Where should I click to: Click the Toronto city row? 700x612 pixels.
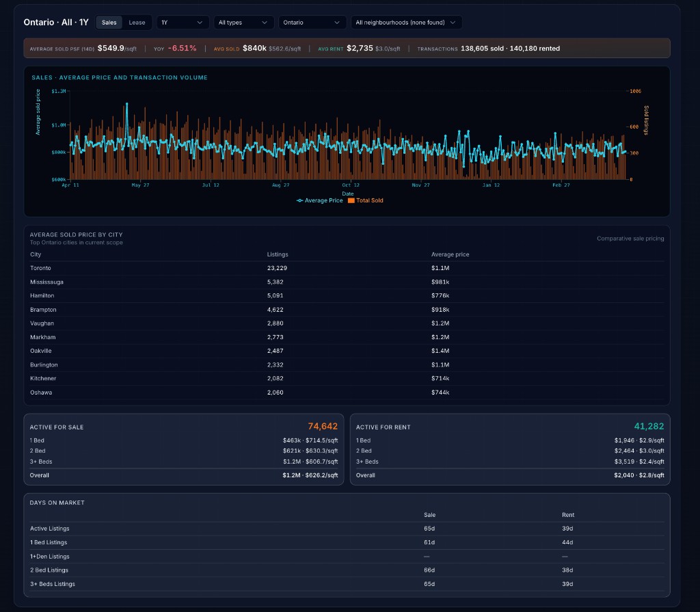point(347,268)
